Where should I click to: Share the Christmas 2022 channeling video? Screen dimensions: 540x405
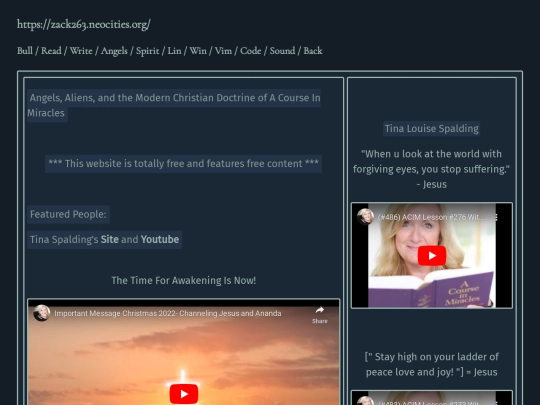[320, 315]
